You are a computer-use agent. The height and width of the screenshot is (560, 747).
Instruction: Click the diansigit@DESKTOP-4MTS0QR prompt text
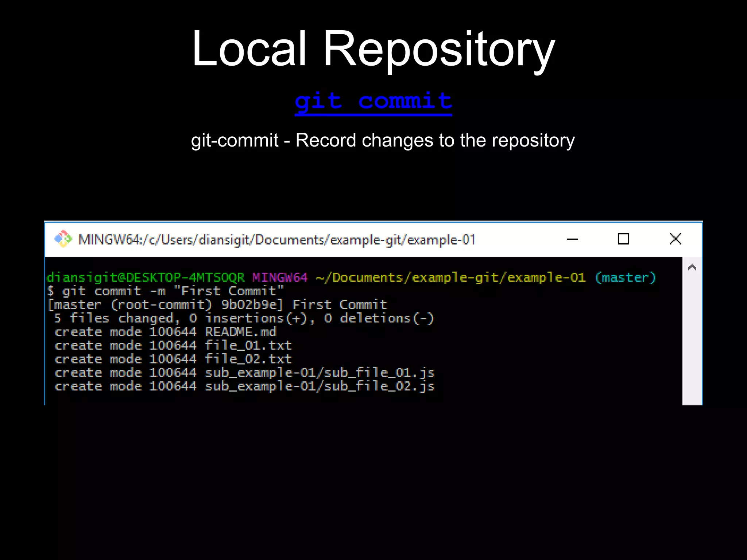click(145, 277)
